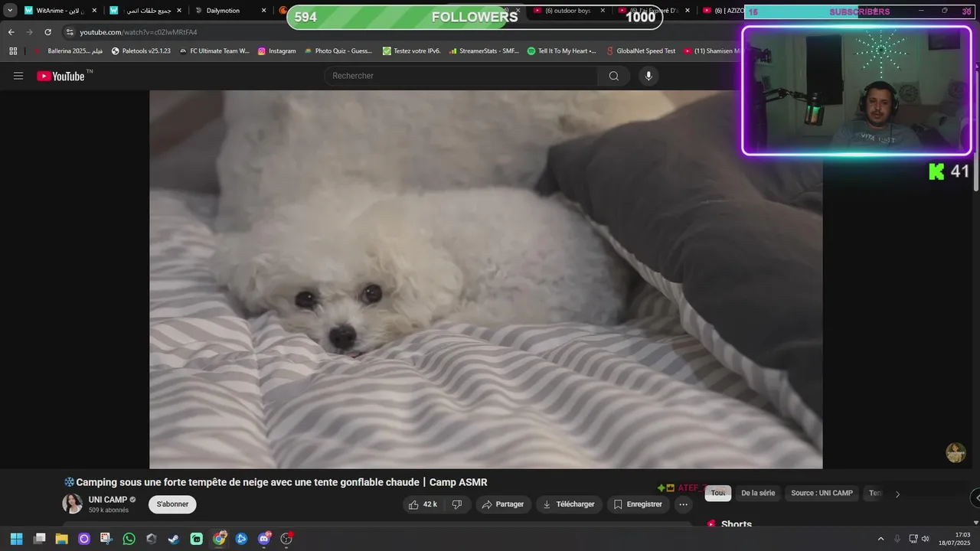The height and width of the screenshot is (551, 980).
Task: Select the De la série chip
Action: 758,494
